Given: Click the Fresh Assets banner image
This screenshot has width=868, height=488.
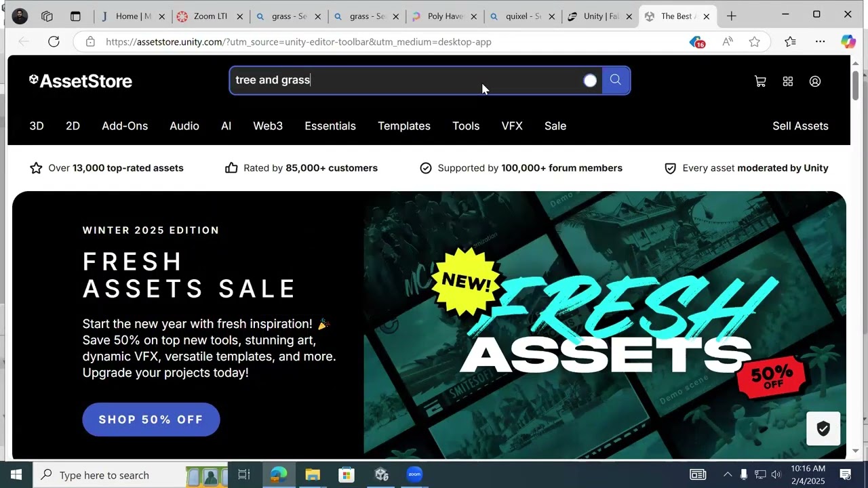Looking at the screenshot, I should coord(605,325).
